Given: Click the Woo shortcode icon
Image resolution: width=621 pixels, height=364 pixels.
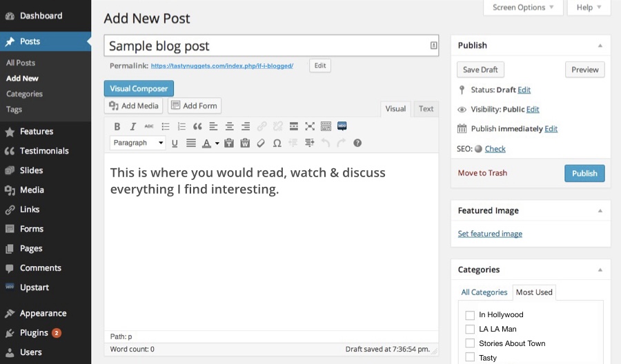Looking at the screenshot, I should coord(342,126).
